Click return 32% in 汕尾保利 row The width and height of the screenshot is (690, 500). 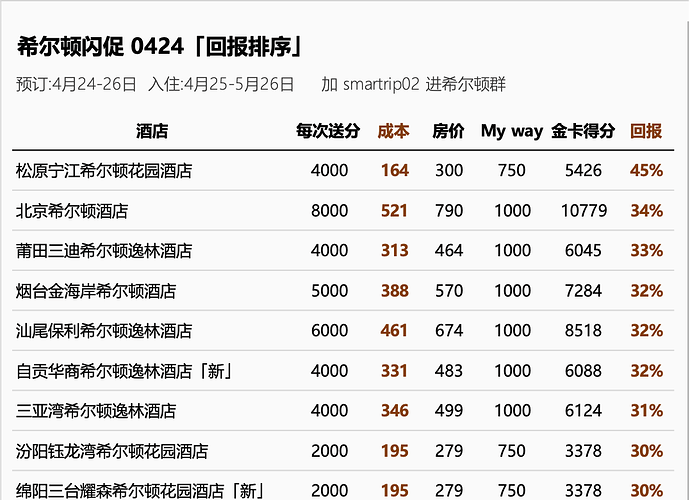646,331
